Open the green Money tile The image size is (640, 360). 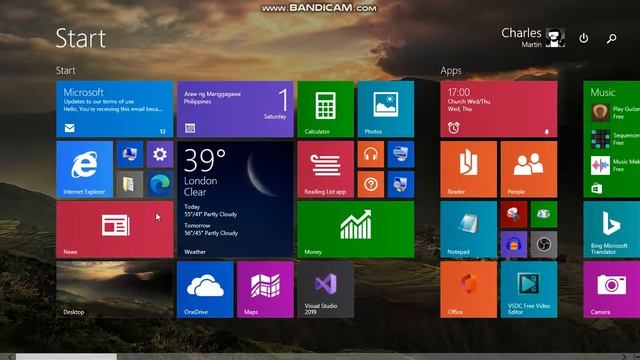tap(356, 229)
